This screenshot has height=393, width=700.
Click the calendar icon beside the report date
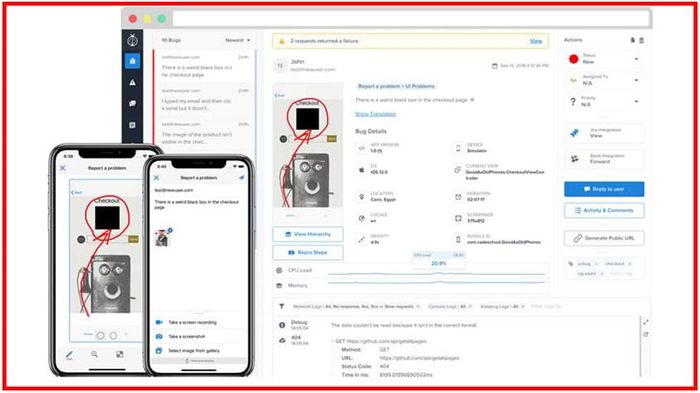pyautogui.click(x=495, y=66)
